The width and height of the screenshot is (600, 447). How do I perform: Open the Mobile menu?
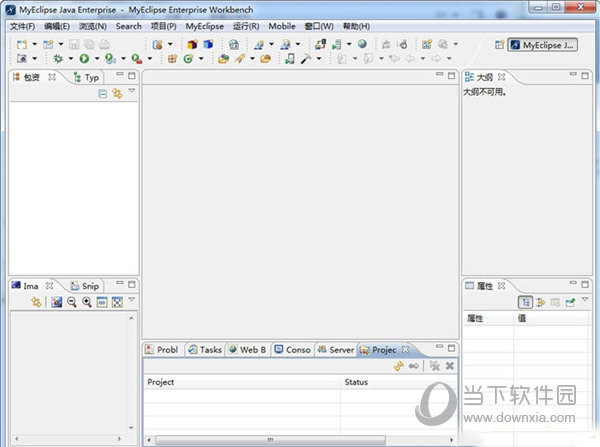[x=282, y=26]
